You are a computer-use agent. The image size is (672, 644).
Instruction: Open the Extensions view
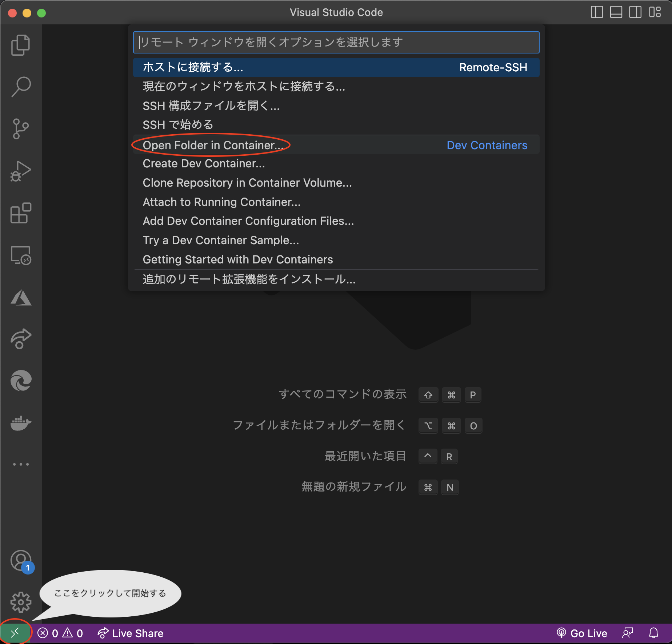click(x=21, y=213)
